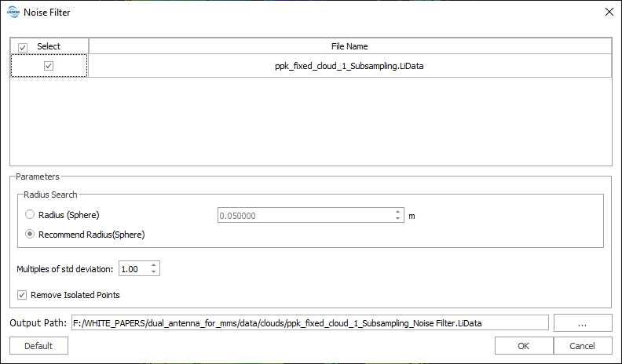Click the File Name column header

[x=349, y=47]
